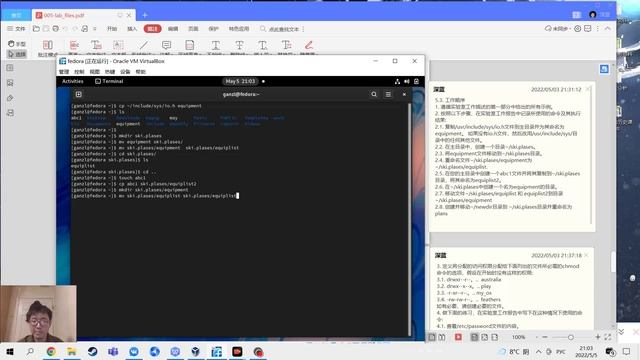Click the page-shaped annotation icon after the bubble
The width and height of the screenshot is (640, 360).
pyautogui.click(x=190, y=45)
